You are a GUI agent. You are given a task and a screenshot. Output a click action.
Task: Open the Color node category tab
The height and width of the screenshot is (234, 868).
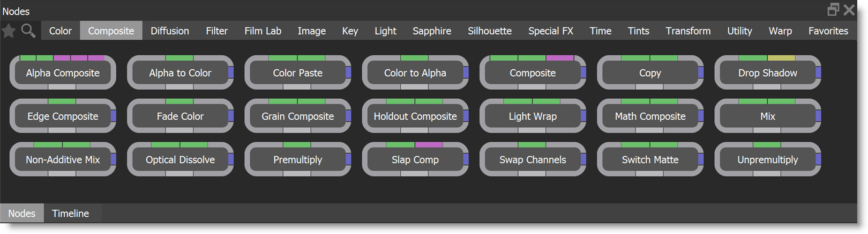pos(60,31)
